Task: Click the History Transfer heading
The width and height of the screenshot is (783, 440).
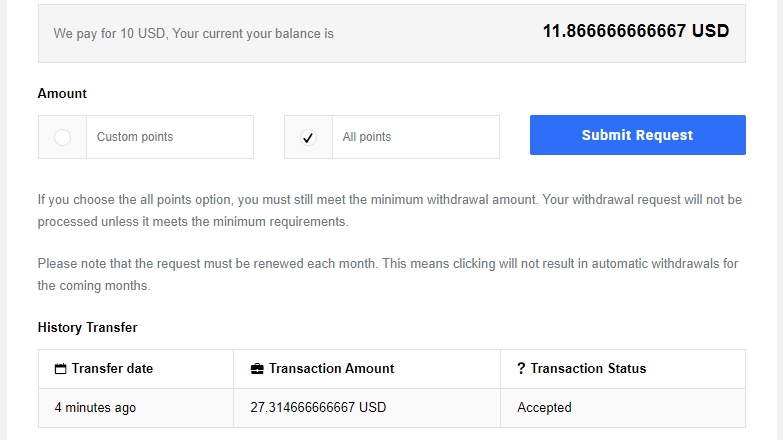Action: pyautogui.click(x=87, y=328)
